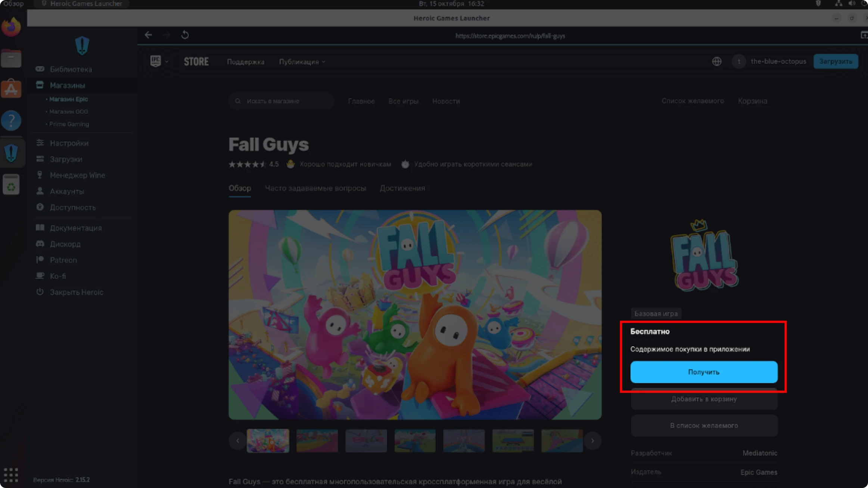Open Firefox from the Ubuntu dock
868x488 pixels.
(11, 27)
